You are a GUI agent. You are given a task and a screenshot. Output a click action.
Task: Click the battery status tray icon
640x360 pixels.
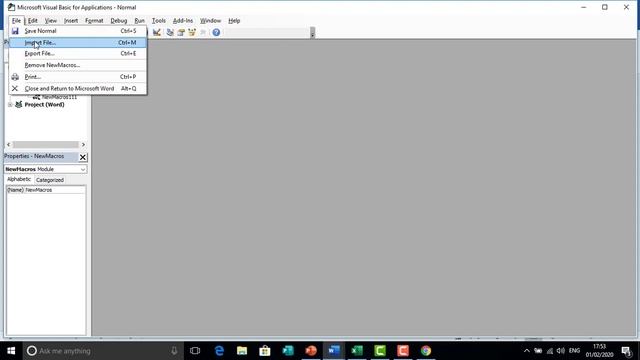(x=538, y=351)
